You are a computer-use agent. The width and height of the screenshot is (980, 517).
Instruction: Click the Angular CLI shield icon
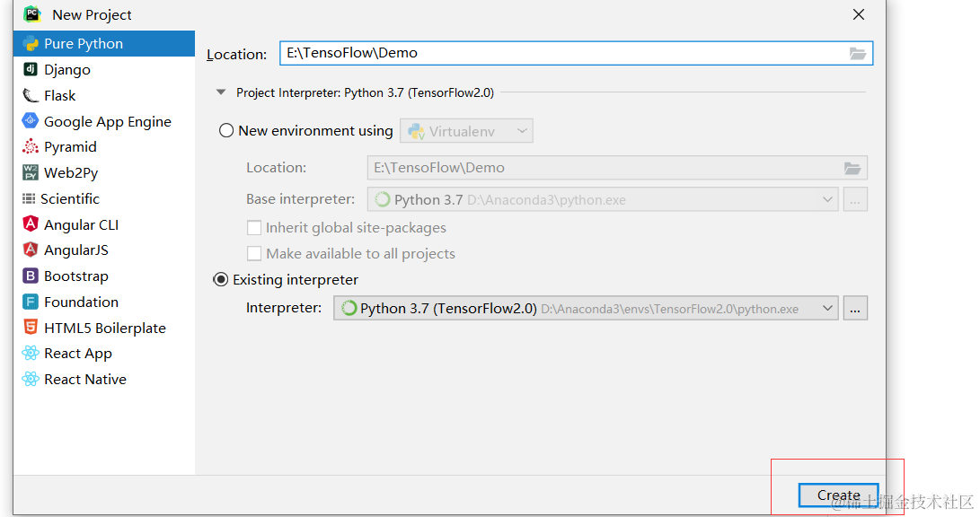(30, 223)
